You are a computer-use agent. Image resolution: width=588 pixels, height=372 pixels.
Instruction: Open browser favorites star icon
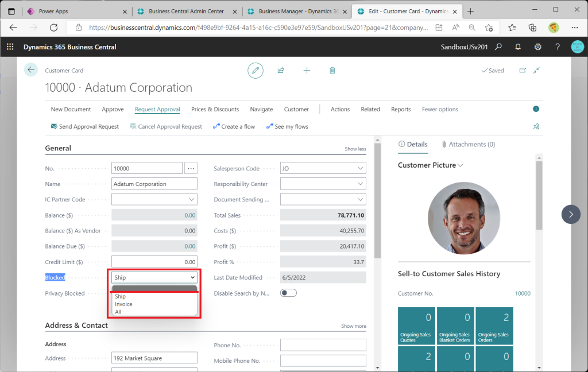point(512,28)
